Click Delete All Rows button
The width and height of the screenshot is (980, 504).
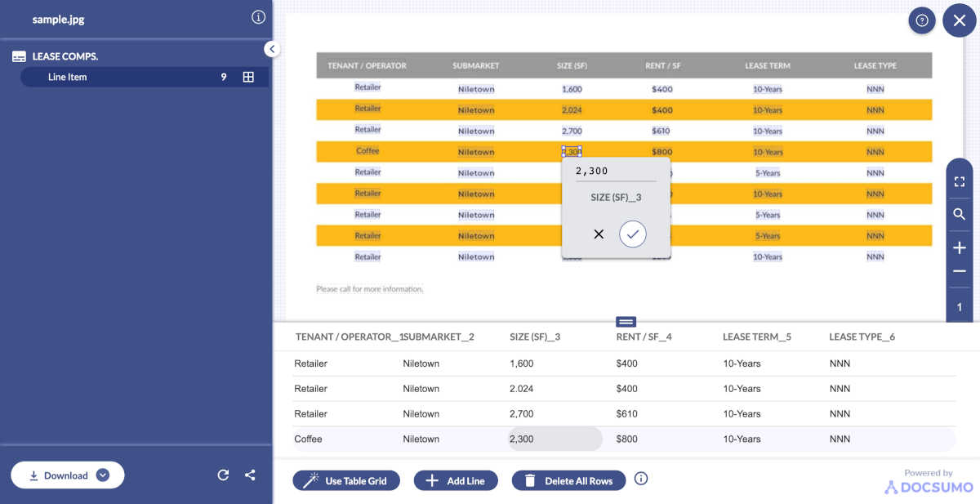point(568,480)
